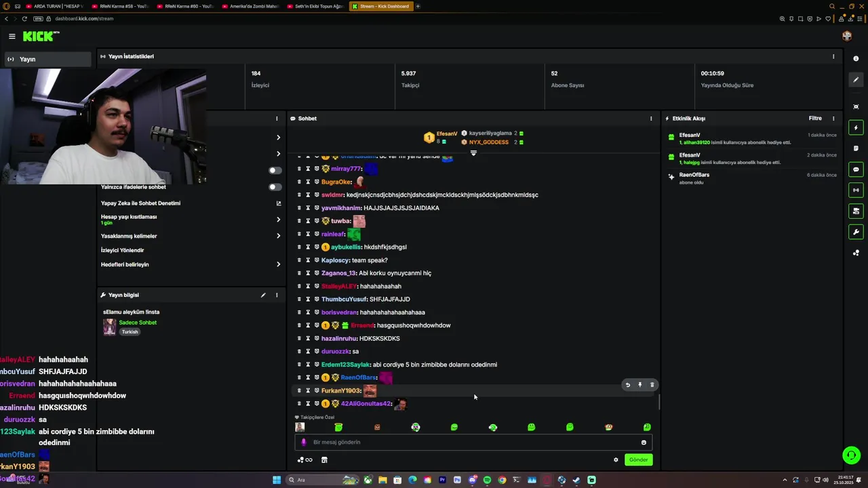Screen dimensions: 868x488
Task: Click the chat scrollbar thumb
Action: pos(658,403)
